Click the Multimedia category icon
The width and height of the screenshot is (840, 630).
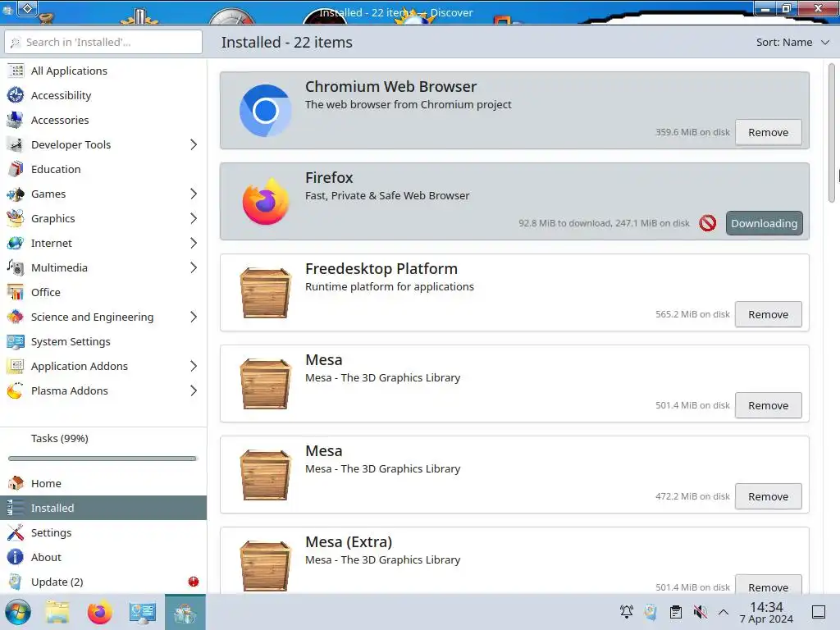(x=16, y=268)
